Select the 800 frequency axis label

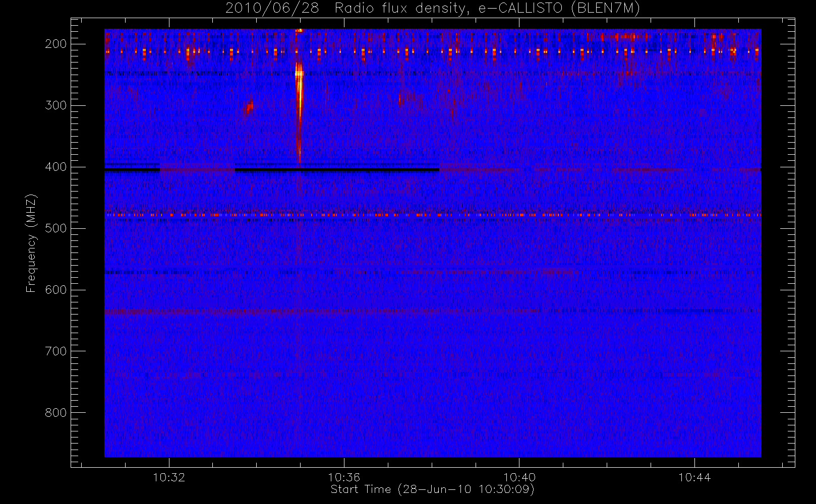[56, 413]
